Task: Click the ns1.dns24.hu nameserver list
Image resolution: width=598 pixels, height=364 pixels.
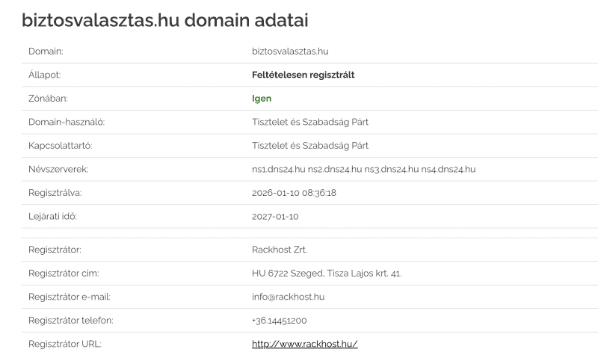Action: coord(363,169)
